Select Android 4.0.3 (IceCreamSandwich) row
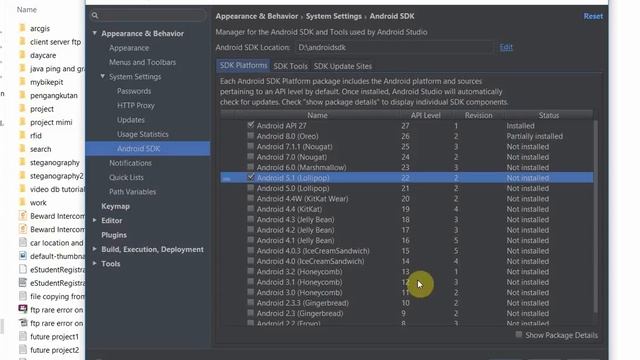This screenshot has height=360, width=640. (407, 251)
